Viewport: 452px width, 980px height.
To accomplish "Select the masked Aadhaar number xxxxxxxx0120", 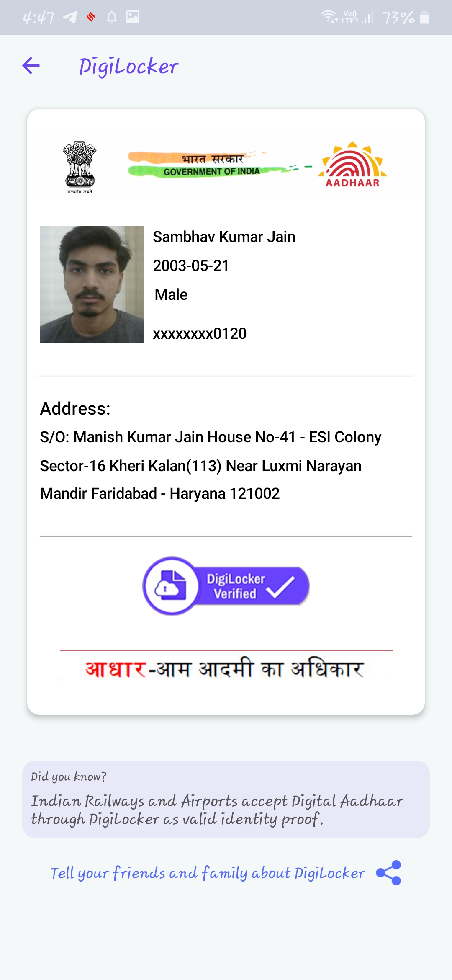I will tap(200, 334).
